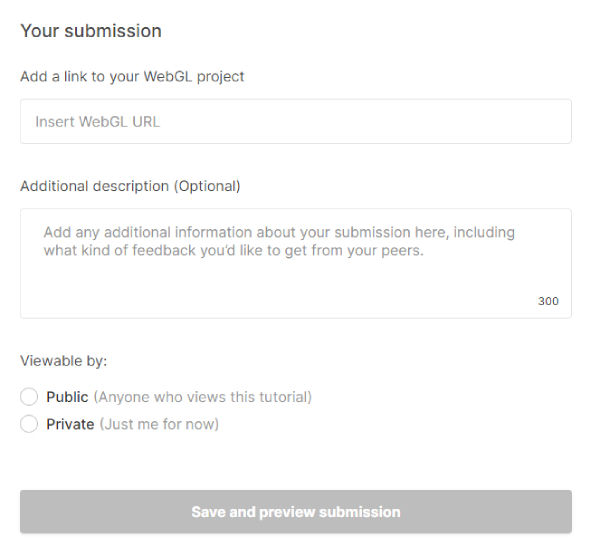Click the "Your submission" heading

pos(91,31)
